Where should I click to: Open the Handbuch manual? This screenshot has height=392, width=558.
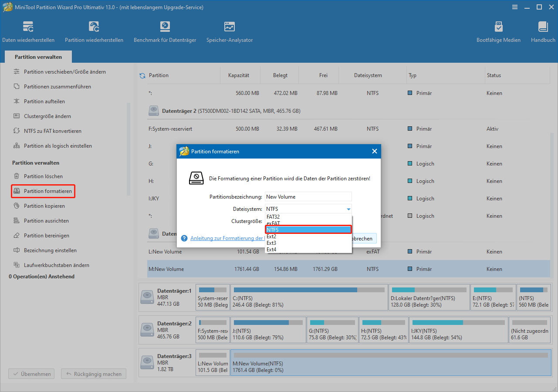click(543, 32)
